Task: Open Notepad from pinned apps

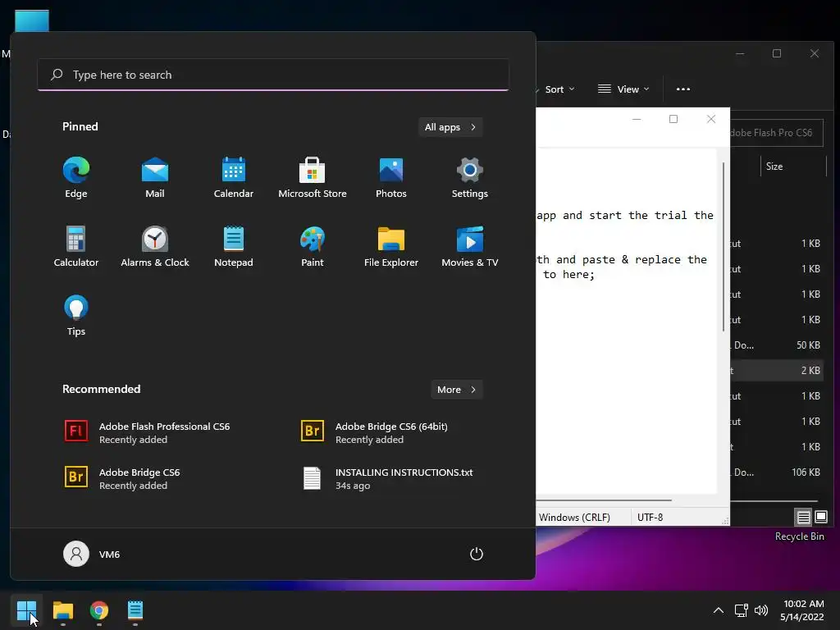Action: pyautogui.click(x=234, y=246)
